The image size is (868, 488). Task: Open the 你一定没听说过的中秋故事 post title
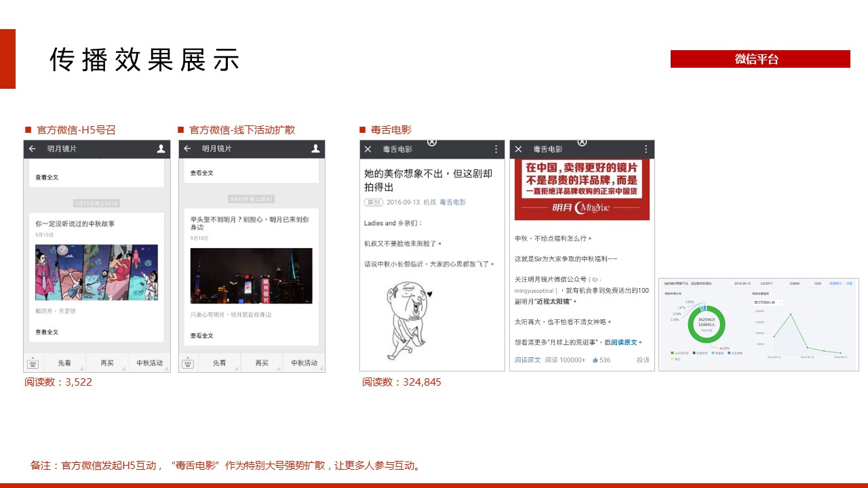tap(75, 224)
